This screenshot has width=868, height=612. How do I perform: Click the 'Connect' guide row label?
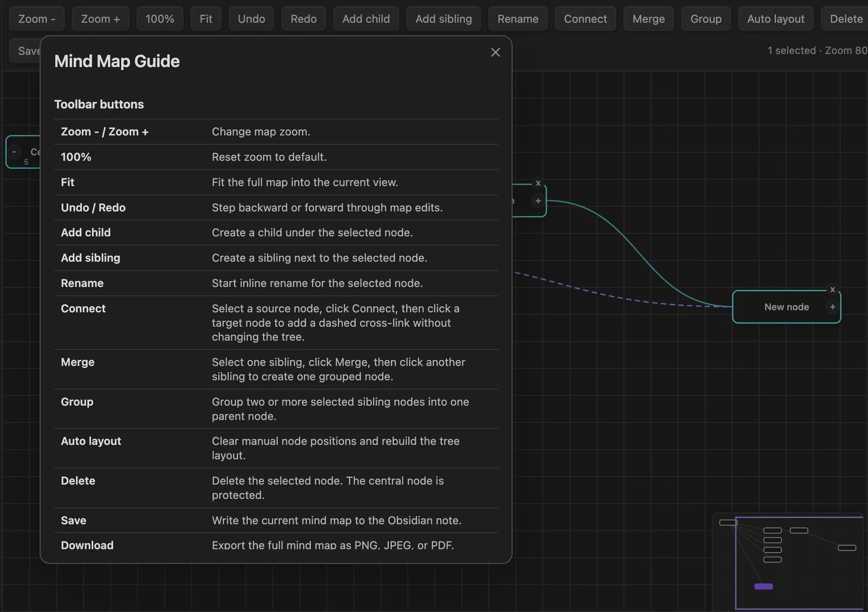click(x=83, y=309)
